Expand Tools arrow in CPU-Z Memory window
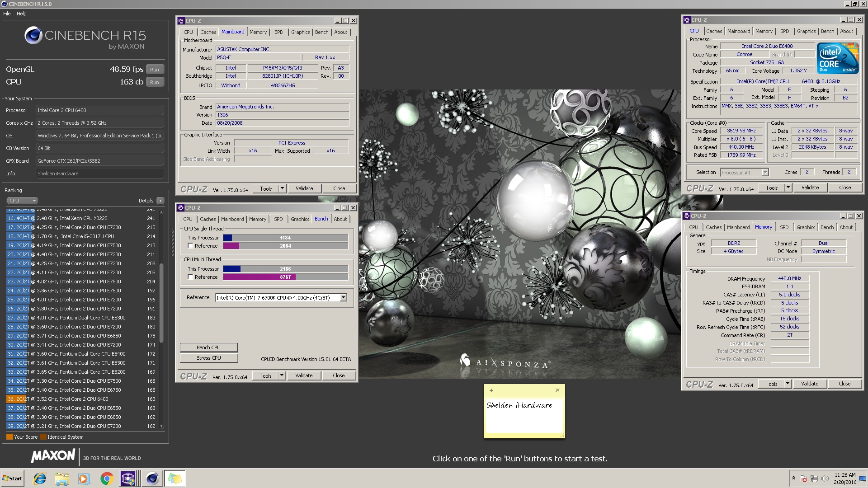The width and height of the screenshot is (868, 488). (x=788, y=384)
